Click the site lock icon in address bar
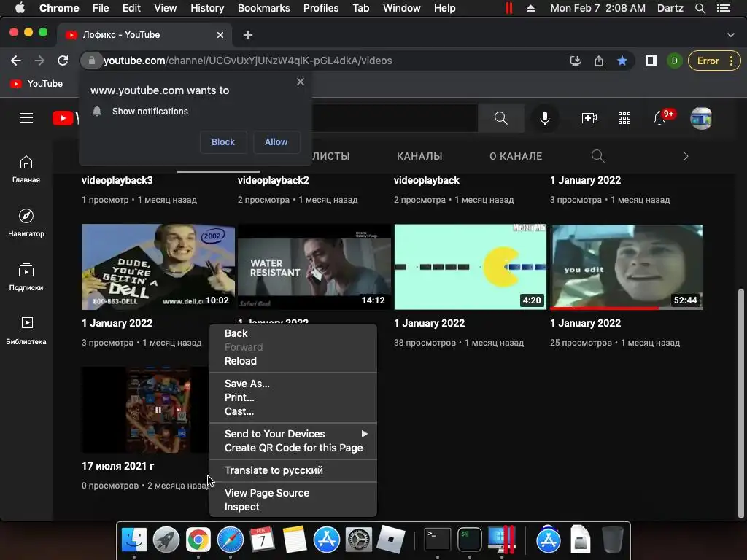 (91, 61)
